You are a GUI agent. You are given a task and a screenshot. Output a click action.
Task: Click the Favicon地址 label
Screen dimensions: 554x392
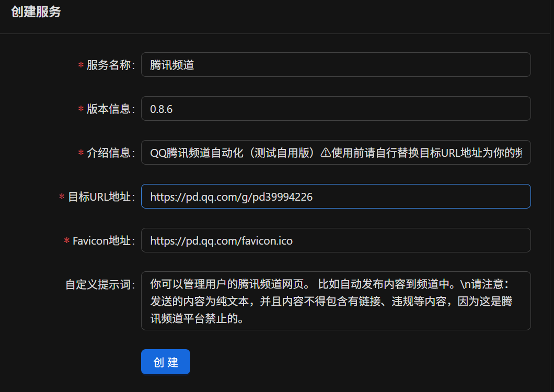103,241
